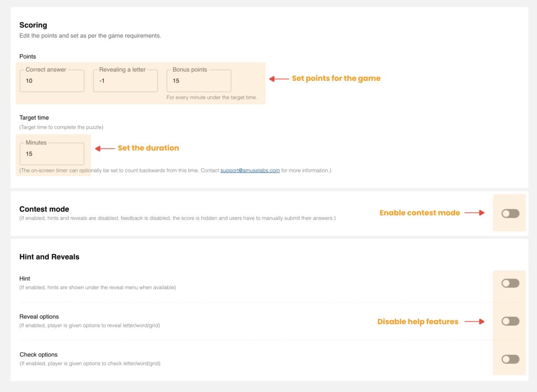Toggle the Reveal options switch
Viewport: 537px width, 392px height.
510,321
